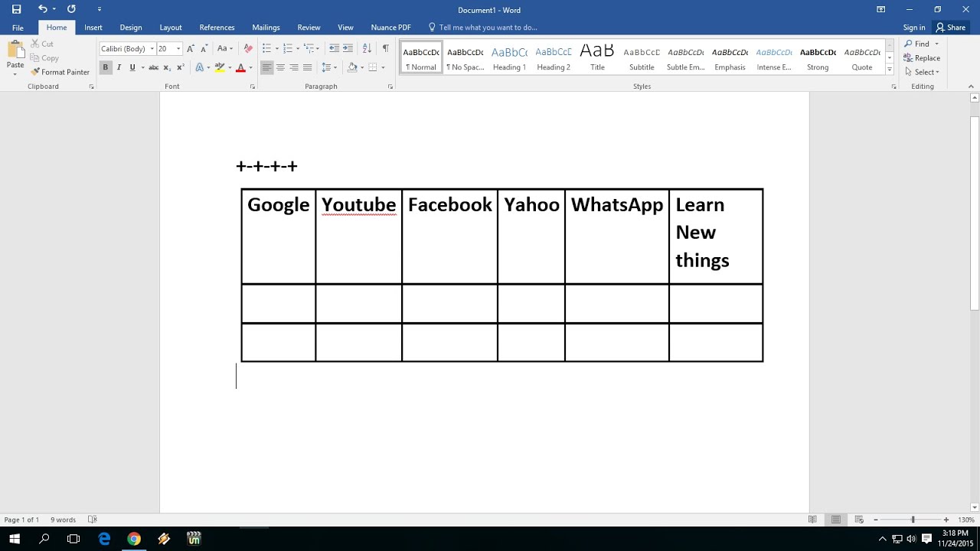Viewport: 980px width, 551px height.
Task: Toggle Underline formatting
Action: 132,67
